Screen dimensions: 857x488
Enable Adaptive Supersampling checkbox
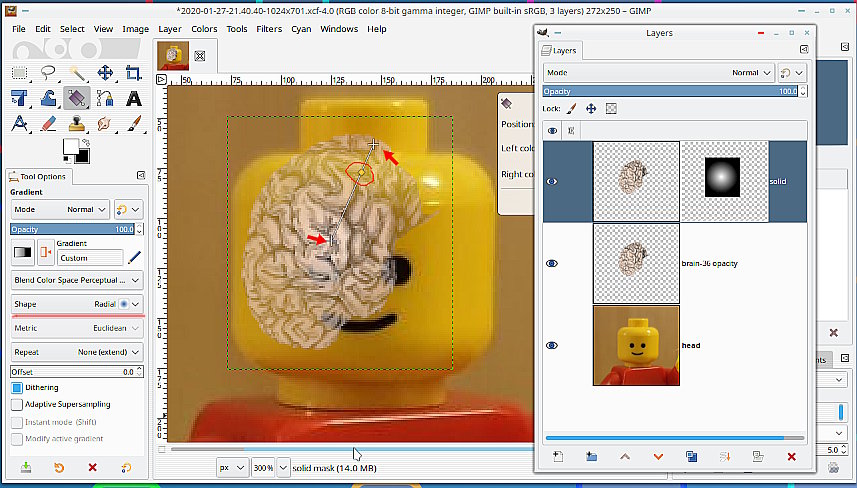coord(17,405)
